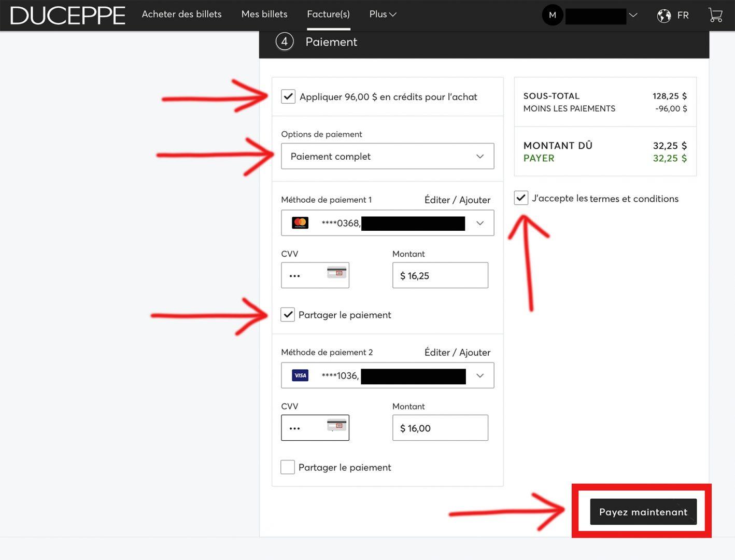Toggle the accept terms and conditions checkbox
Image resolution: width=735 pixels, height=560 pixels.
coord(521,198)
